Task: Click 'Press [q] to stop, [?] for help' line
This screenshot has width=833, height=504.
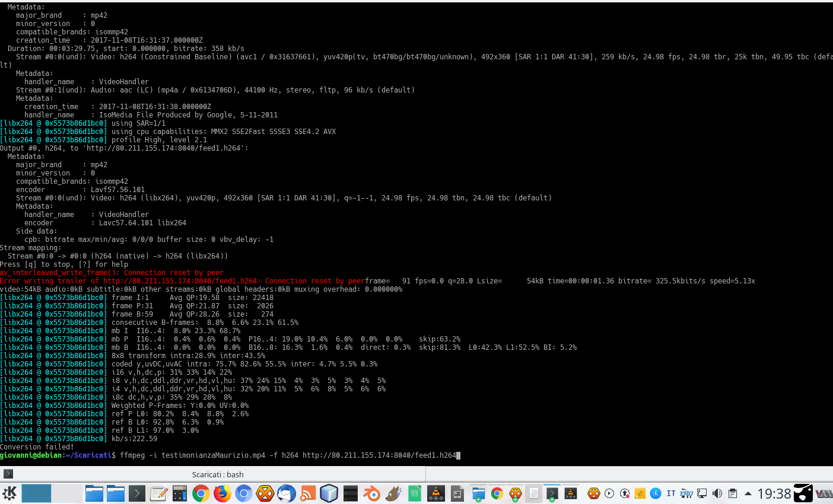Action: [x=64, y=264]
